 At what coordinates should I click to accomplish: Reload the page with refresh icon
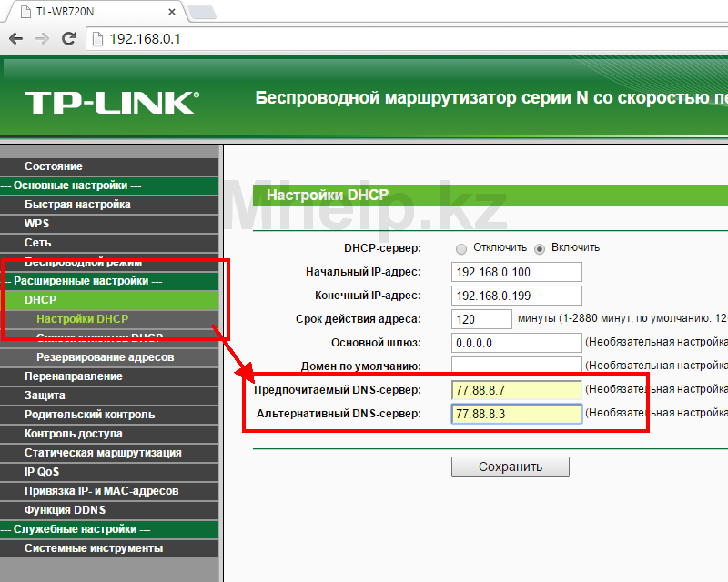pyautogui.click(x=69, y=38)
